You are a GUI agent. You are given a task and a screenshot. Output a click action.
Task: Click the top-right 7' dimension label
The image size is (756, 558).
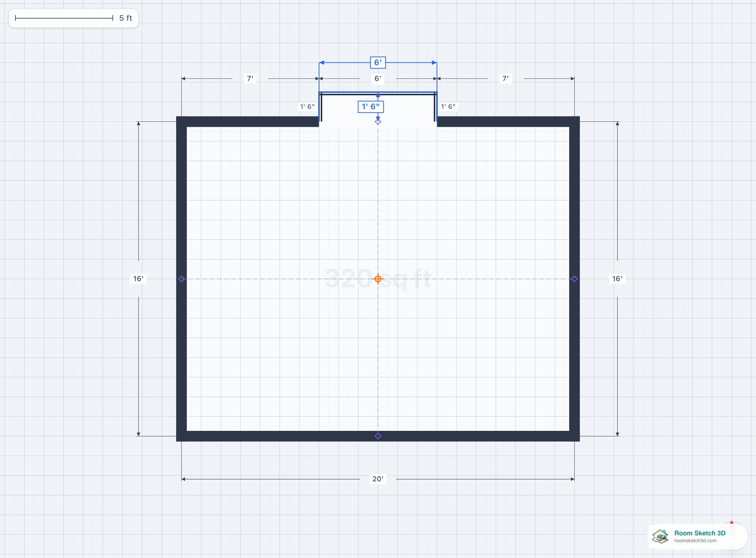tap(505, 78)
